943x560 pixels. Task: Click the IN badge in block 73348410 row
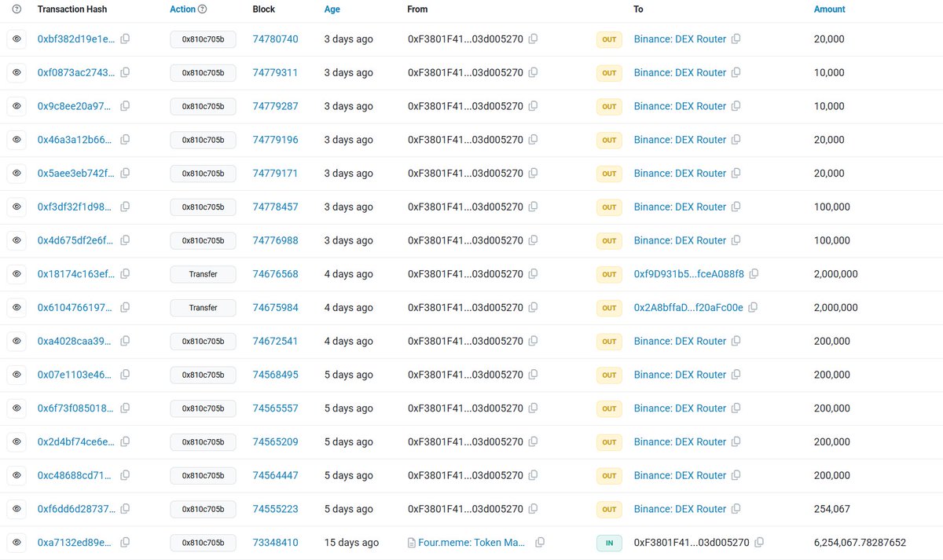609,543
